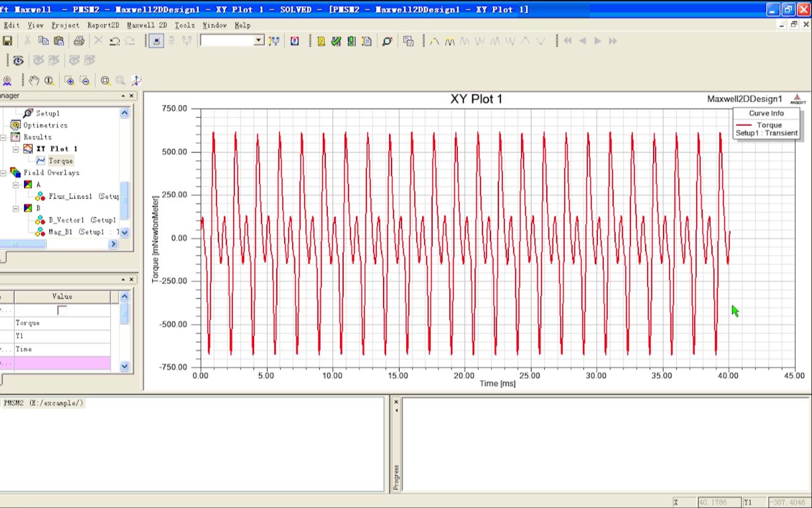Open the Help menu
This screenshot has height=508, width=812.
coord(242,25)
